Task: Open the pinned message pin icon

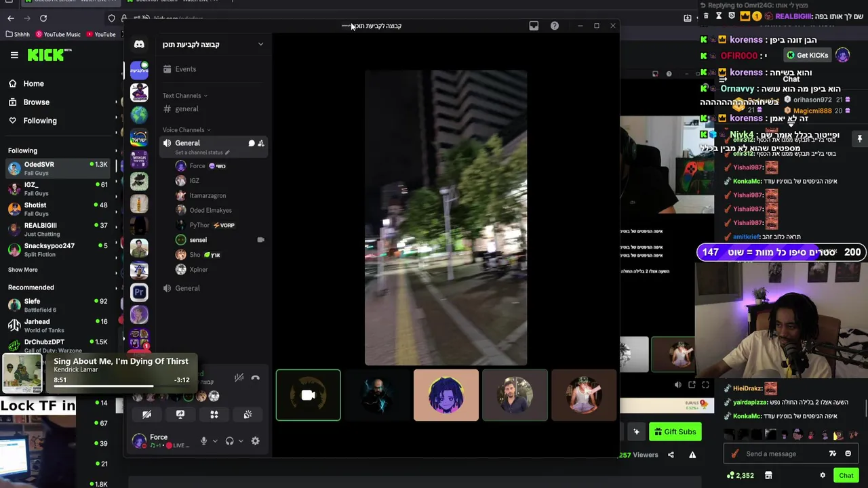Action: (x=859, y=139)
